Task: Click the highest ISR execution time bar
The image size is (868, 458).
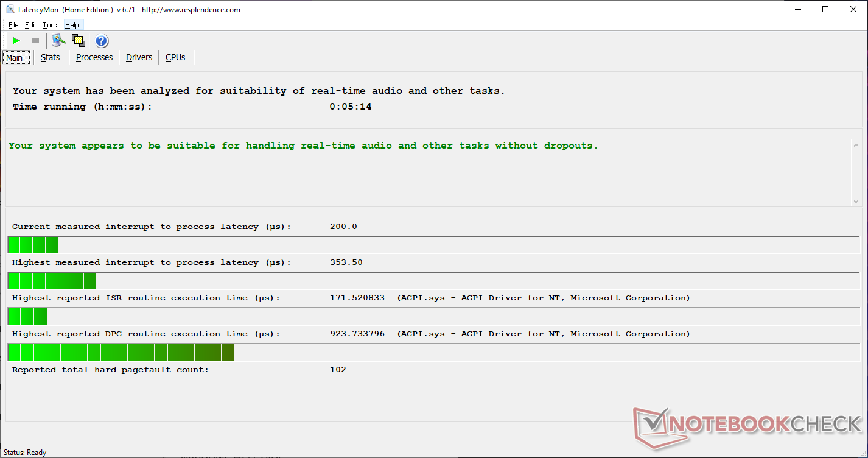Action: [x=433, y=316]
